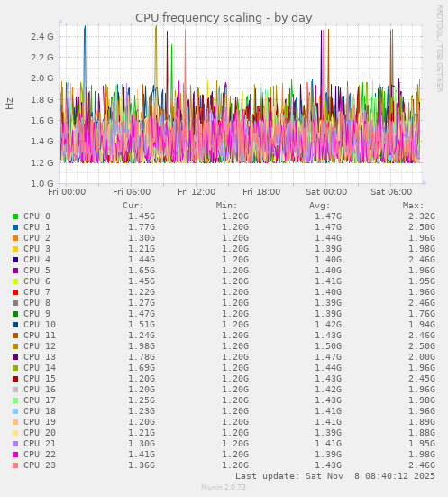Click the 'Munin 2.0.73' footer text
Viewport: 448px width, 497px height.
coord(224,487)
